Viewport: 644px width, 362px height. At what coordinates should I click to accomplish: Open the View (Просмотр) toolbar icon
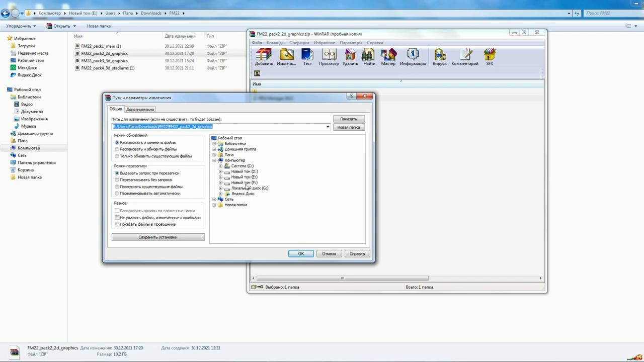click(329, 56)
